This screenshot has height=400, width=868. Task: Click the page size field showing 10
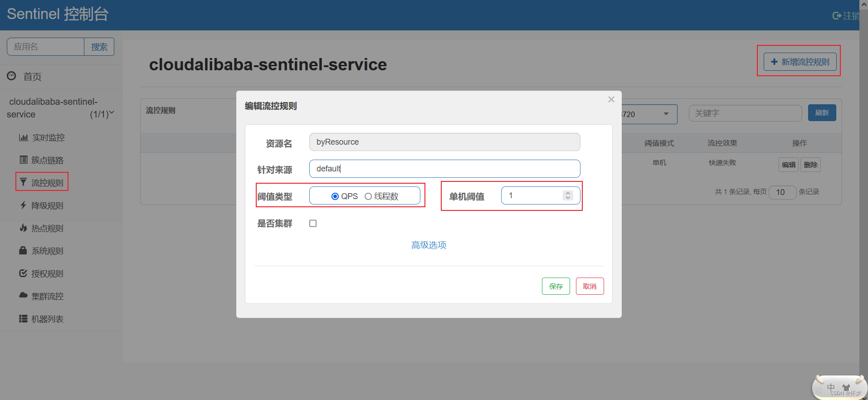[x=783, y=192]
